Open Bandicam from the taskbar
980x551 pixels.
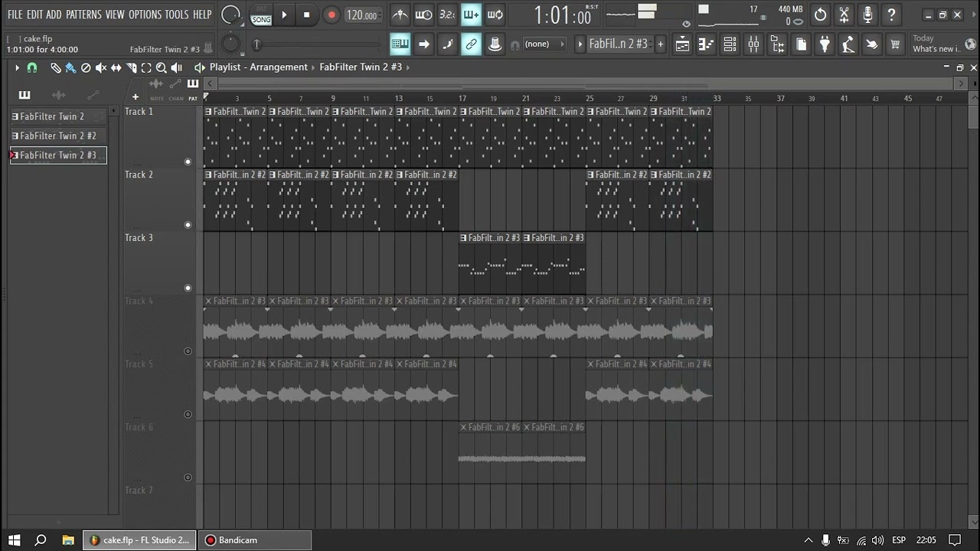(254, 540)
